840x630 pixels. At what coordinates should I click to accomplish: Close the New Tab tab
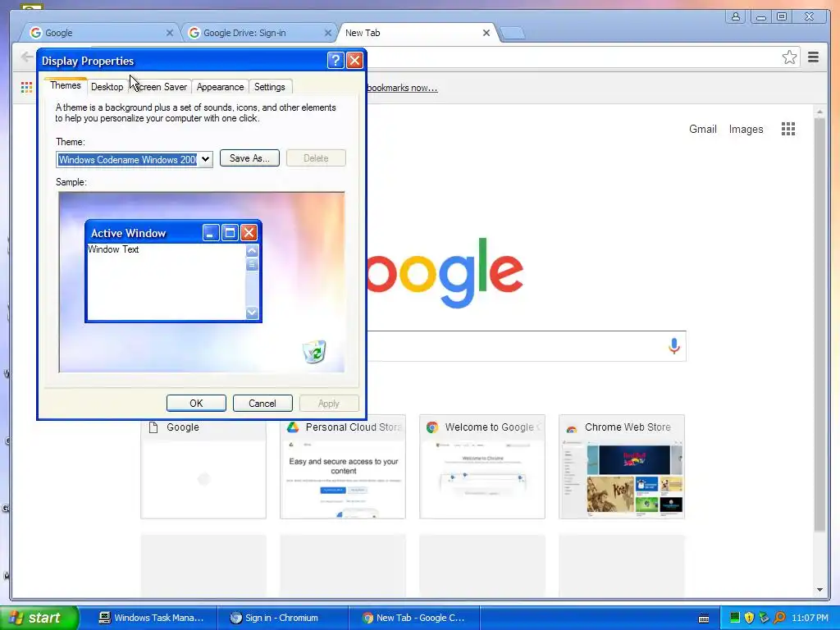486,33
